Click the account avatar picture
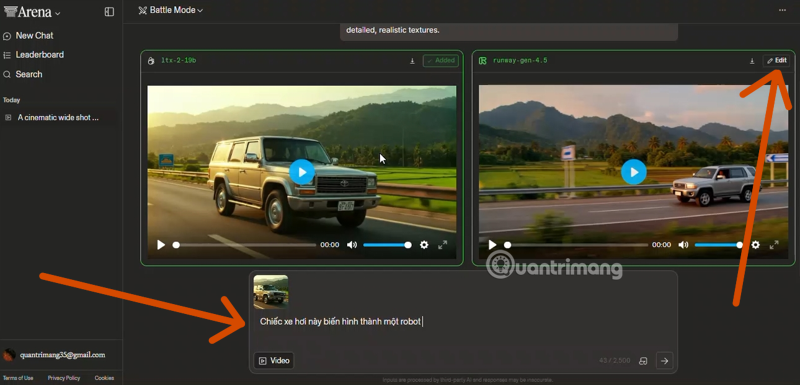This screenshot has height=385, width=800. pos(9,355)
